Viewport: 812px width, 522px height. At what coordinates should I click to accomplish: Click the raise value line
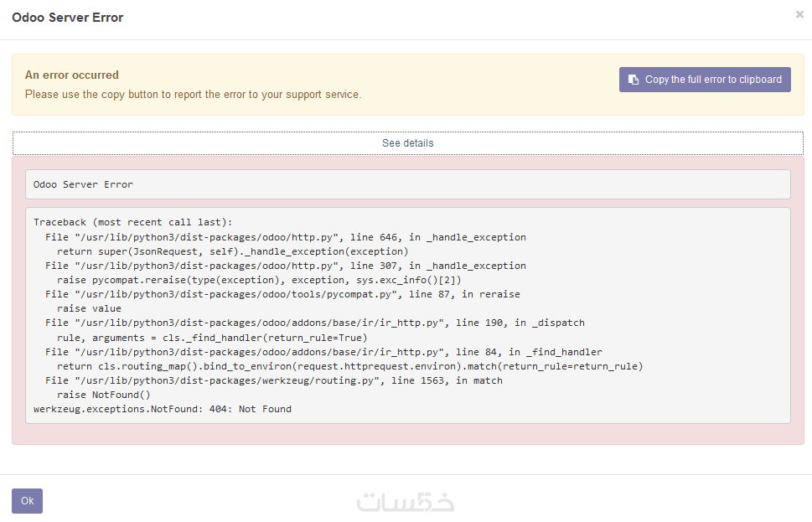(89, 308)
